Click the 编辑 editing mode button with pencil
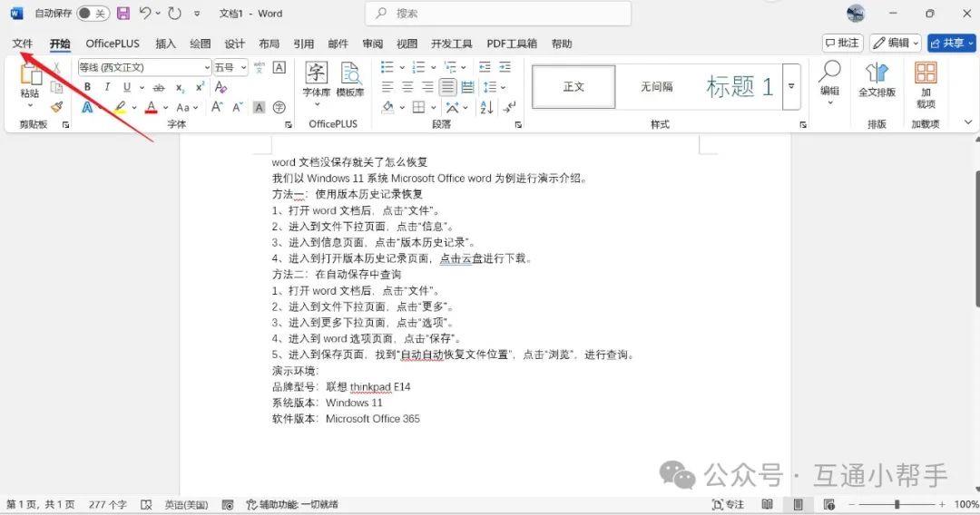 895,44
